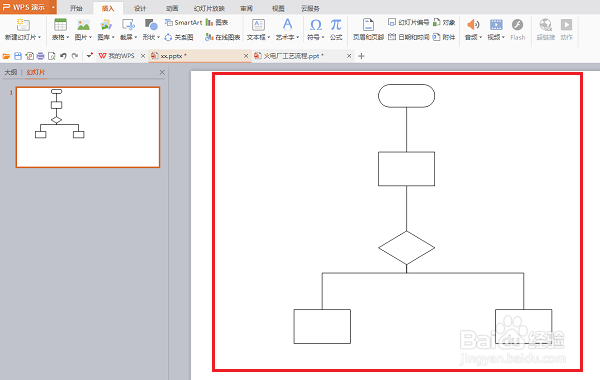Select the bottom-left rectangle on slide

pos(322,326)
